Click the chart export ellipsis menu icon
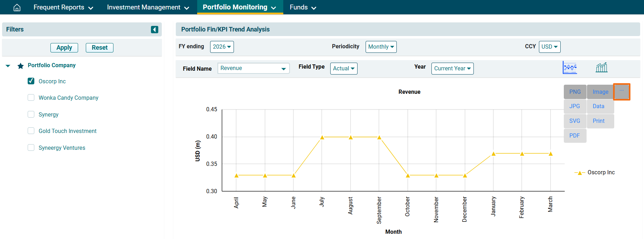 (622, 91)
